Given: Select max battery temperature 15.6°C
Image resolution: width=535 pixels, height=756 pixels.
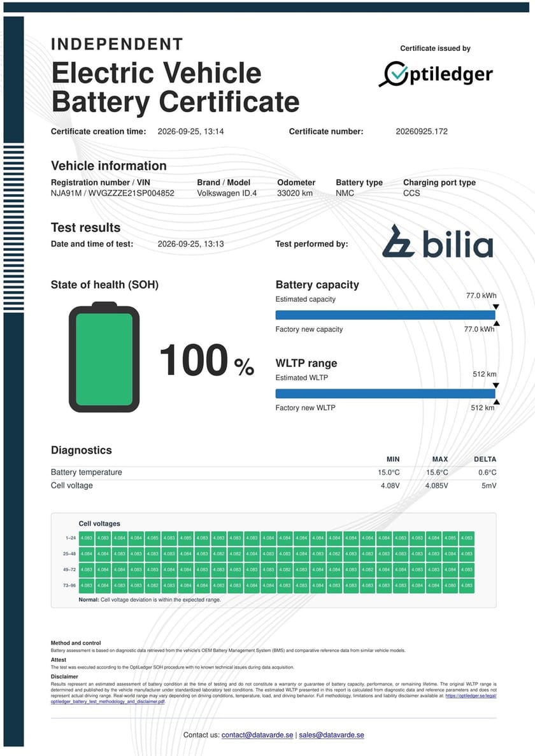Looking at the screenshot, I should pyautogui.click(x=437, y=472).
